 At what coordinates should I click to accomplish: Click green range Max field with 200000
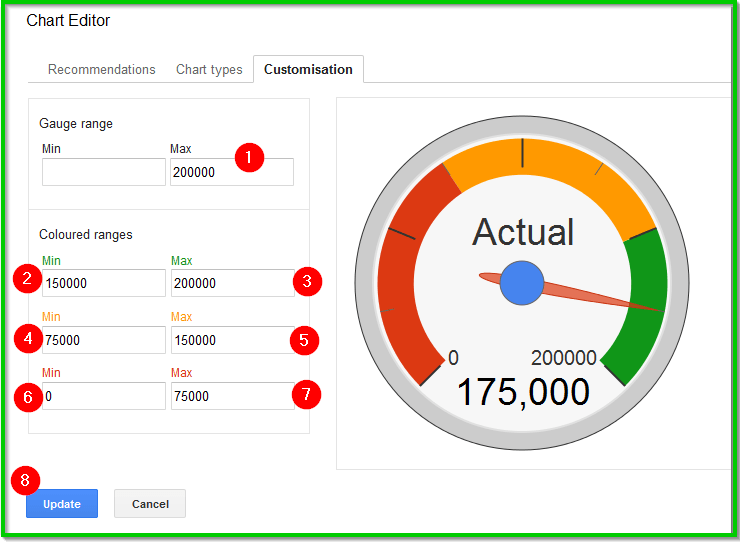tap(231, 283)
